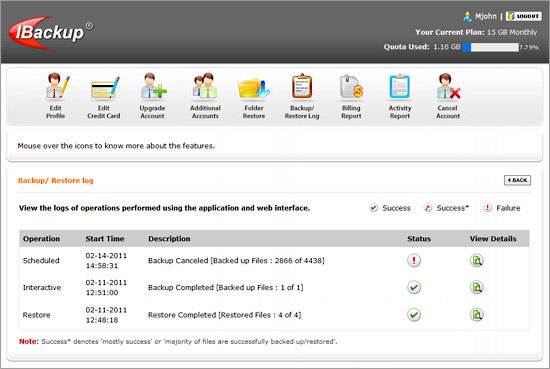Click the Backup/ Restore log heading

tap(55, 180)
